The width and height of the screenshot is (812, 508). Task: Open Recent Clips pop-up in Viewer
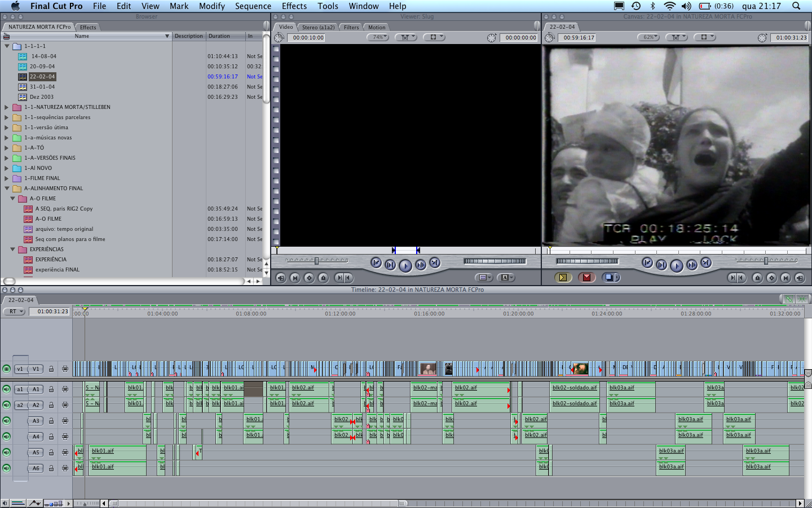tap(483, 278)
